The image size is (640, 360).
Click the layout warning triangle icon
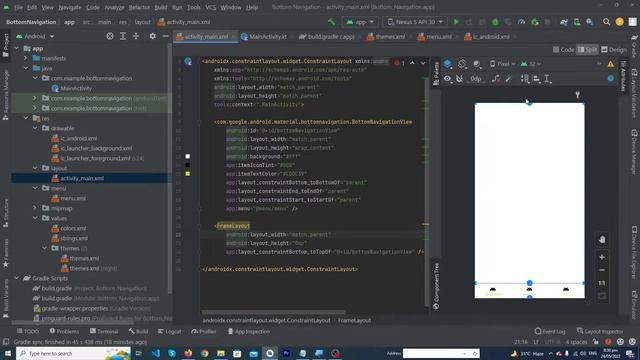click(x=611, y=64)
